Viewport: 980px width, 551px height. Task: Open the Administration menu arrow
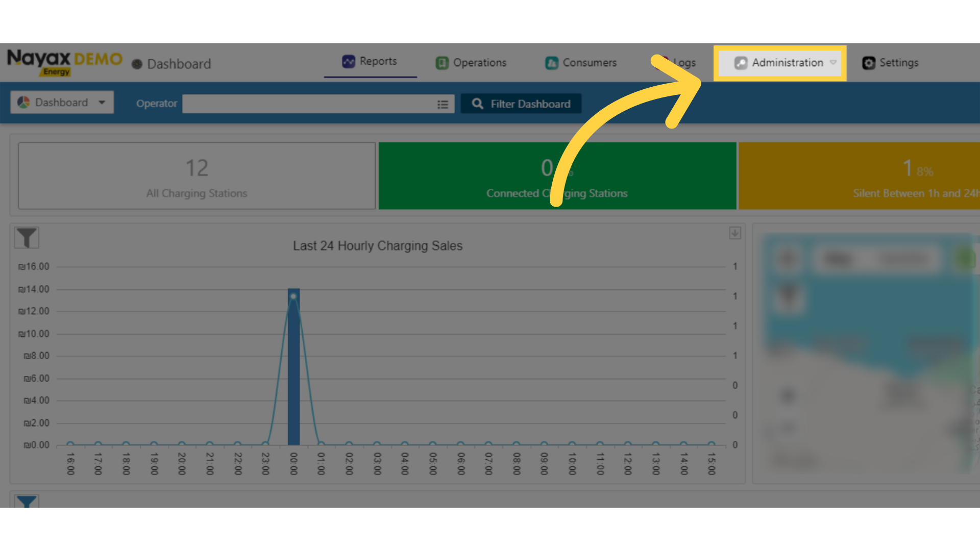pos(833,62)
